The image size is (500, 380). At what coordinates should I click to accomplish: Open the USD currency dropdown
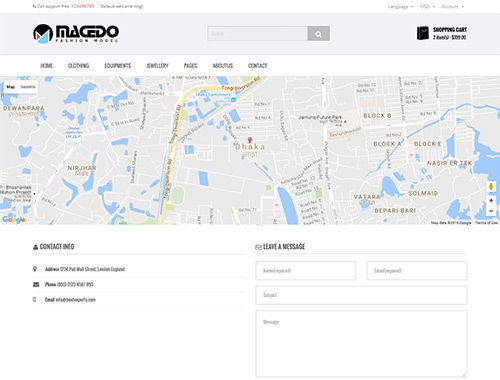pyautogui.click(x=427, y=7)
